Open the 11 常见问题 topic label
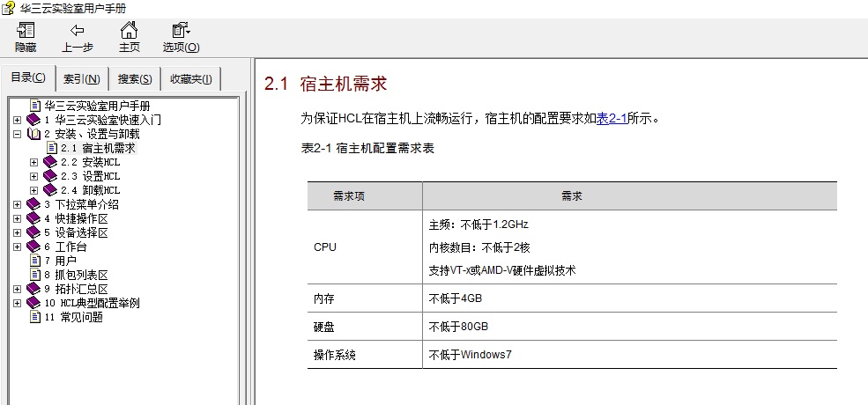Screen dimensions: 868x405 (74, 317)
